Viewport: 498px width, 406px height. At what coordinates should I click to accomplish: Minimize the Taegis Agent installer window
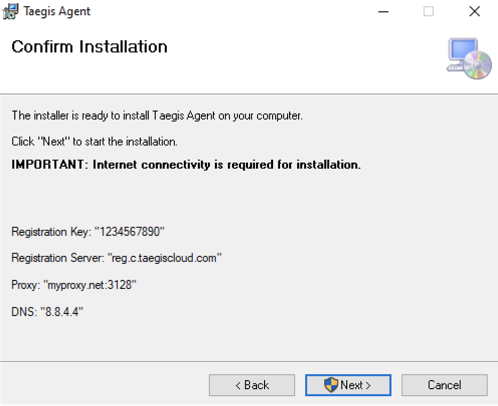tap(383, 12)
